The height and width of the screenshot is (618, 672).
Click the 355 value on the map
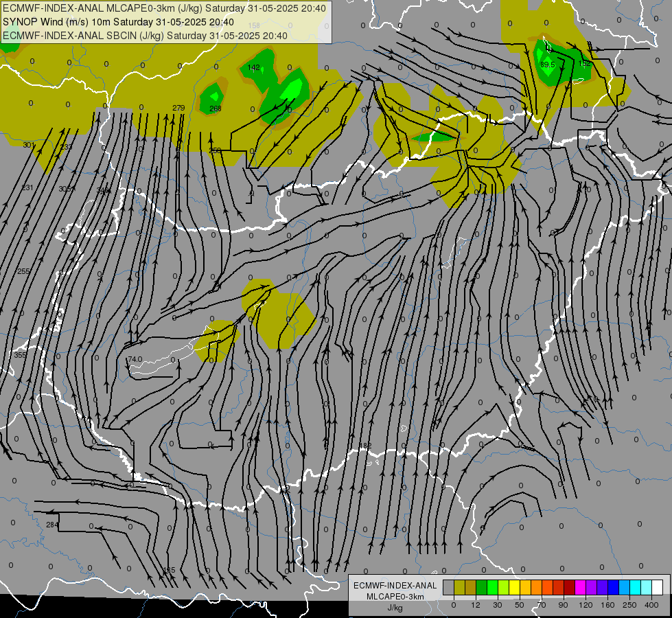click(20, 355)
